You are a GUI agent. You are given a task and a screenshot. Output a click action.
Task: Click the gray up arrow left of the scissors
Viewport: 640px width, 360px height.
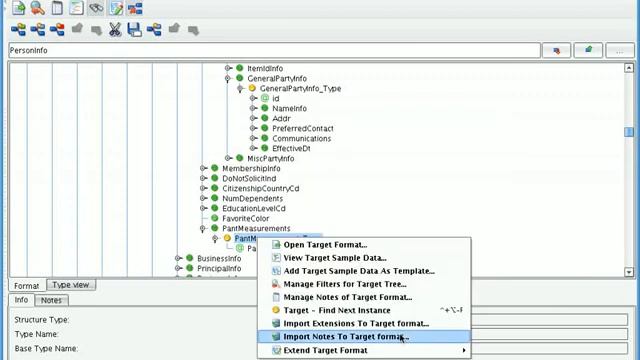click(x=77, y=28)
